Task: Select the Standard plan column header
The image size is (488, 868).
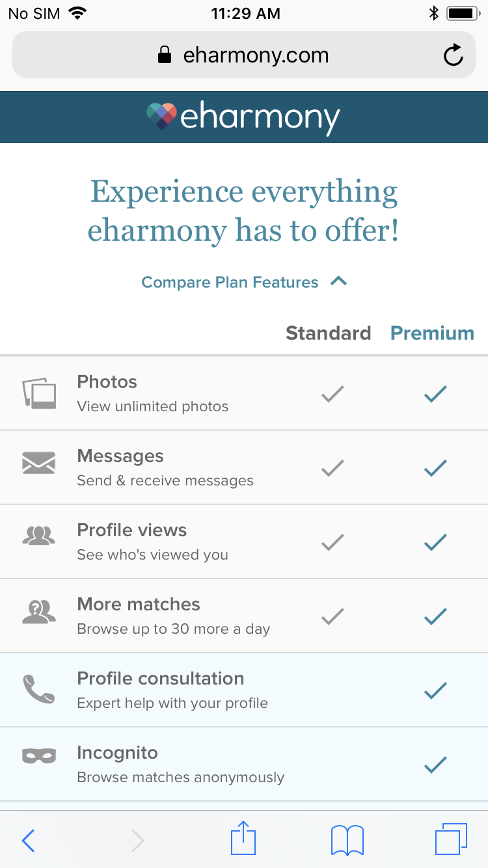Action: point(328,333)
